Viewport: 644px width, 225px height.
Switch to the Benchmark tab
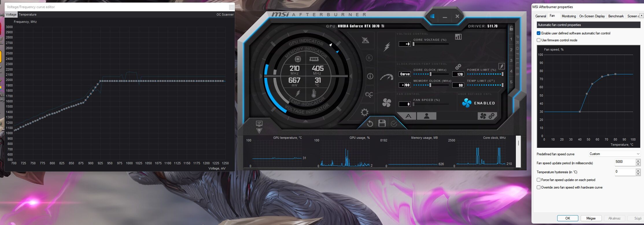(616, 16)
